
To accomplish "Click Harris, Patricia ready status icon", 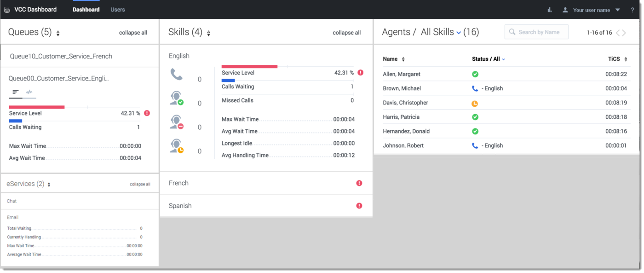I will click(475, 117).
